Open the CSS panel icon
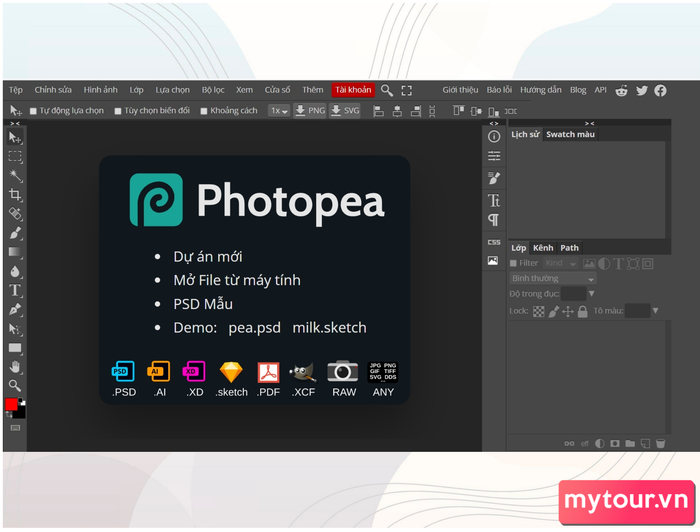The height and width of the screenshot is (532, 700). tap(494, 242)
